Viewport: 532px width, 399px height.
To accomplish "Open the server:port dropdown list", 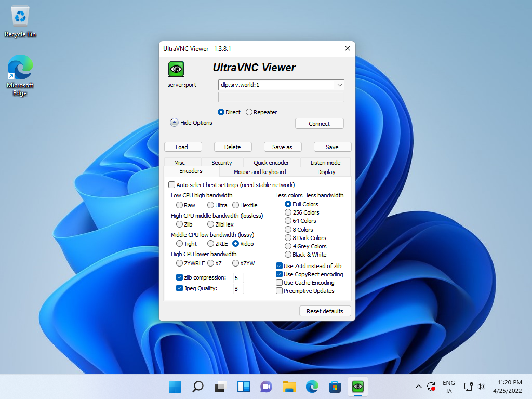I will pos(340,85).
